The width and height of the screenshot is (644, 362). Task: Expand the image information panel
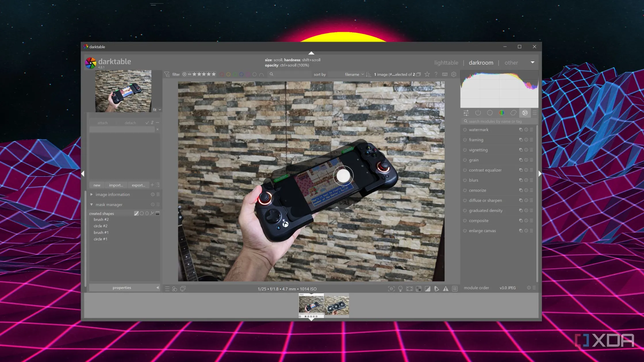click(x=91, y=195)
